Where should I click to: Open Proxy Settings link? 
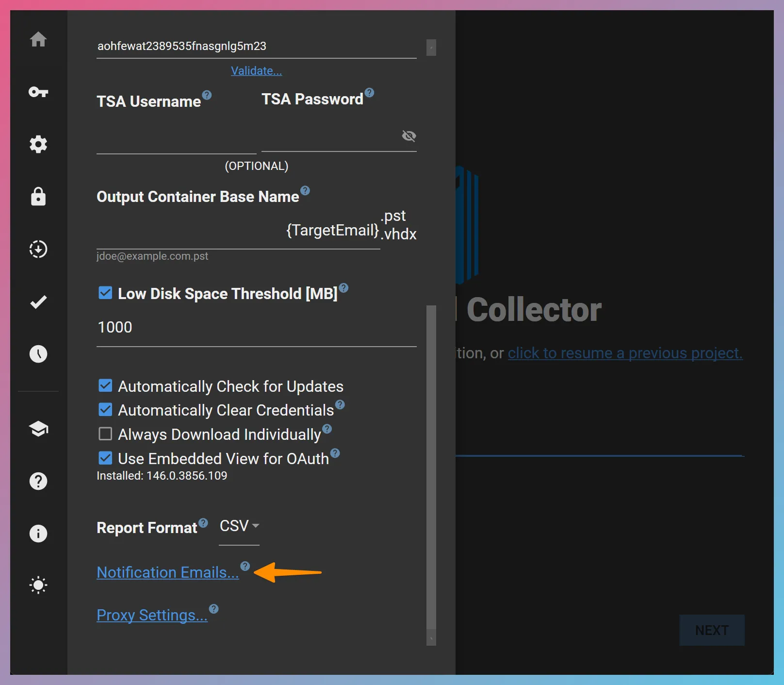click(x=152, y=615)
